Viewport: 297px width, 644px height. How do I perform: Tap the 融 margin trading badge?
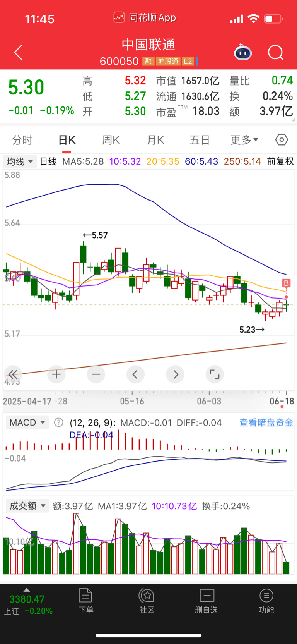[148, 61]
